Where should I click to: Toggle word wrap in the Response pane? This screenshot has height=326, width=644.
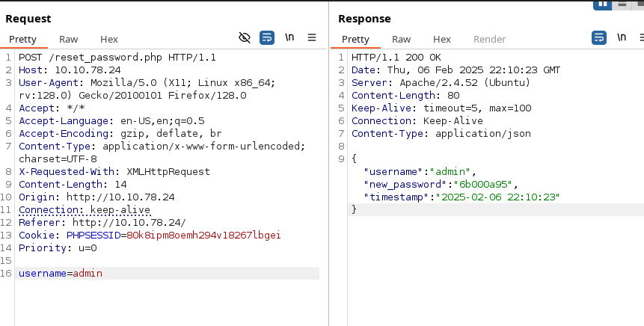click(x=599, y=38)
